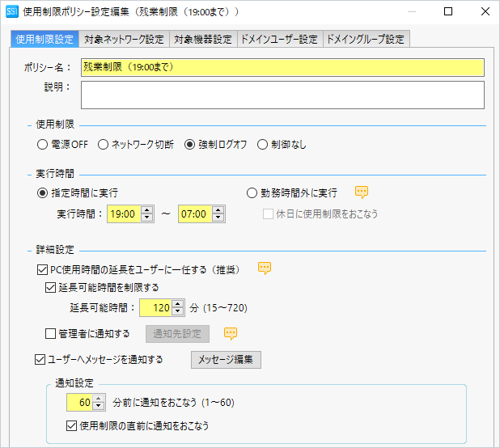Screen dimensions: 500x448
Task: Click the help balloon beside 勤務時間外に実行
Action: coord(362,192)
